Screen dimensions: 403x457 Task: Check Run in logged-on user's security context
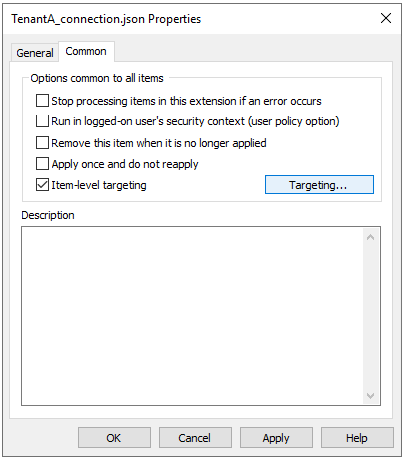(42, 121)
